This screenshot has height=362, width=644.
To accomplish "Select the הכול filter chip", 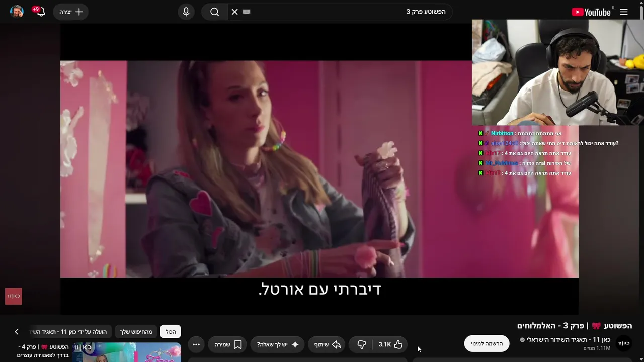I will click(171, 332).
